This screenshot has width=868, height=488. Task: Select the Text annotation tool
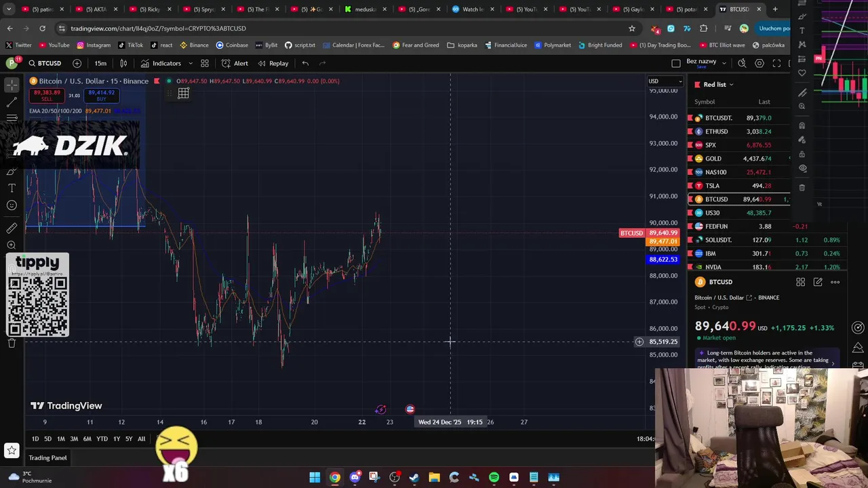pos(12,188)
